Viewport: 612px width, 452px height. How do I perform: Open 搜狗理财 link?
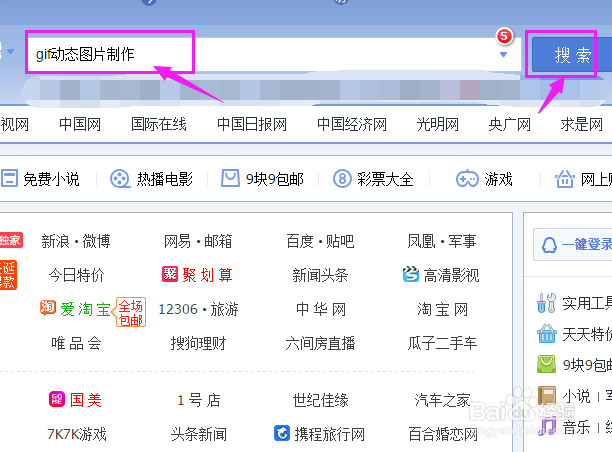click(198, 343)
